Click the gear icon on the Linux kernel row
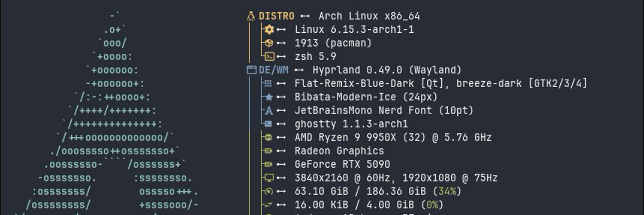The image size is (644, 215). [x=269, y=30]
